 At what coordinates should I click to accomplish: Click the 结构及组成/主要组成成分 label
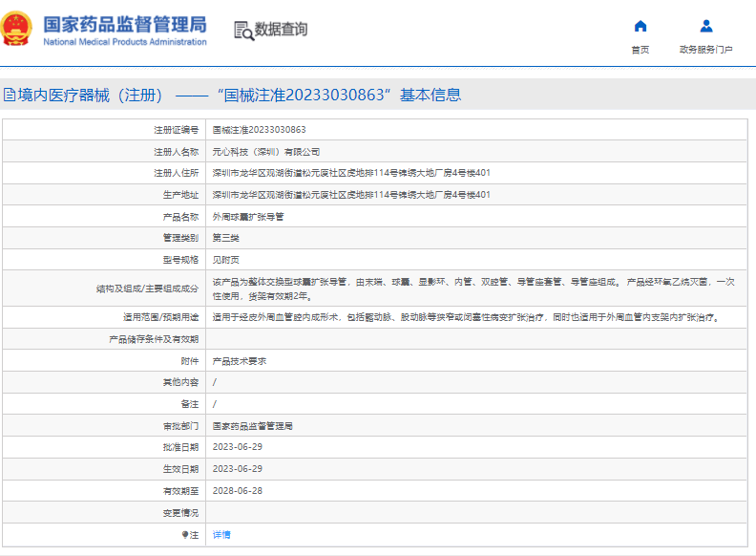tap(147, 289)
